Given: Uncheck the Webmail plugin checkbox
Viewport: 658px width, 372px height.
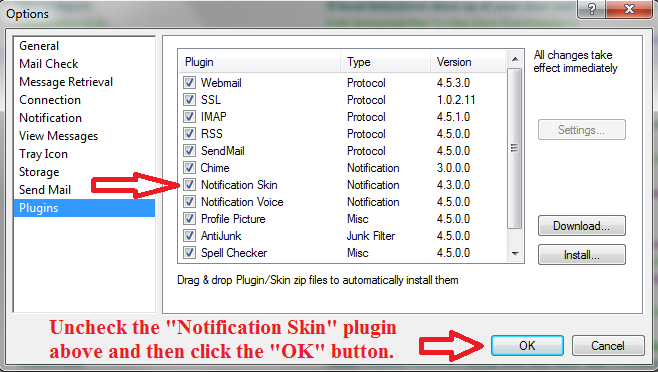Looking at the screenshot, I should point(189,82).
